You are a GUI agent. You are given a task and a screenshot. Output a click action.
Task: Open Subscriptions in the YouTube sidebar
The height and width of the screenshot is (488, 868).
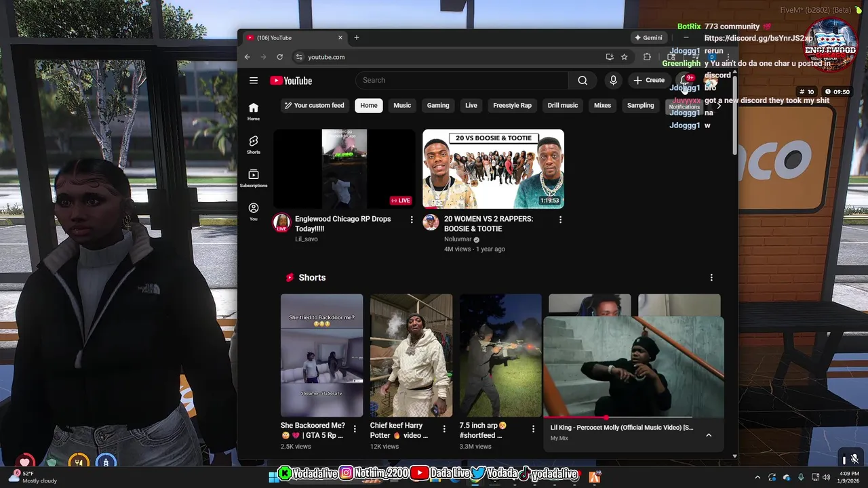click(254, 178)
